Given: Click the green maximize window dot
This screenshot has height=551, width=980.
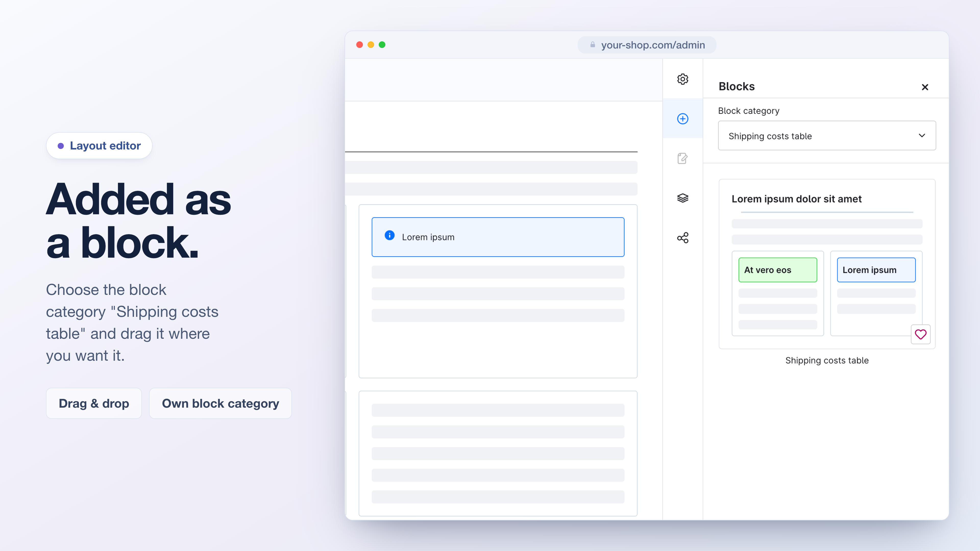Looking at the screenshot, I should [382, 45].
